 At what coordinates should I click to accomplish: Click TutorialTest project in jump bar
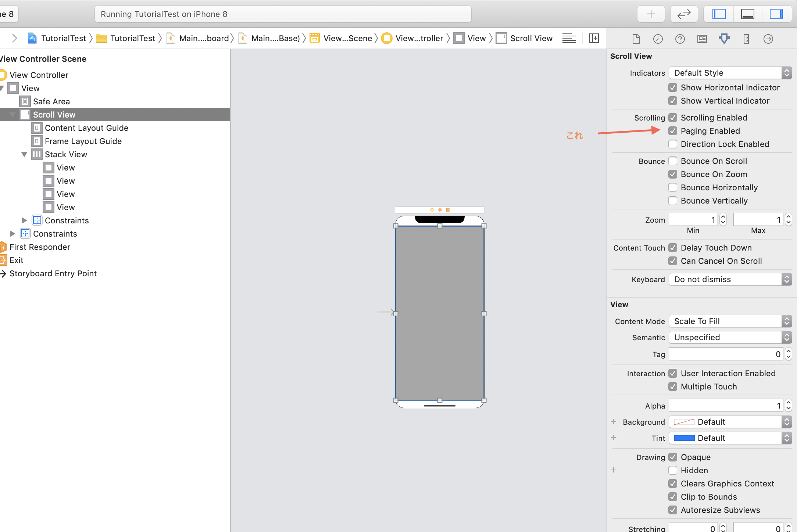pos(63,38)
